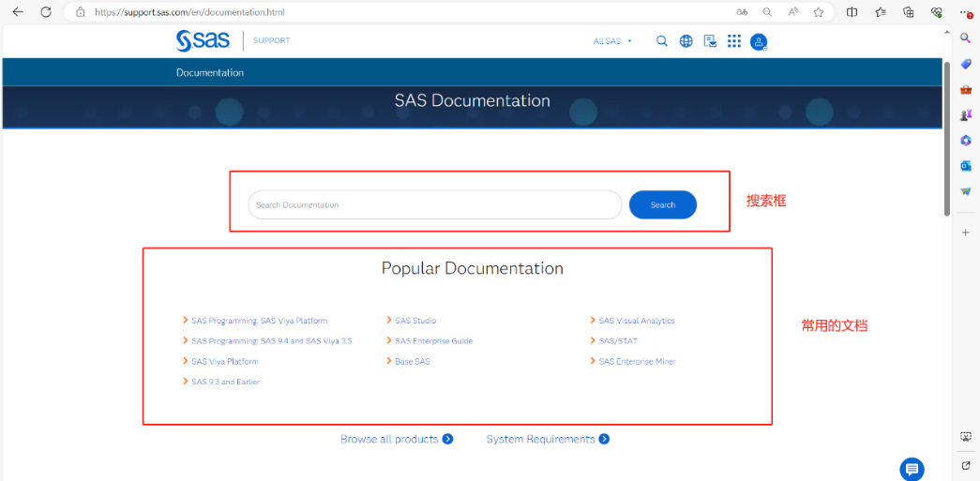Open Edge settings and more menu
This screenshot has height=481, width=980.
tap(965, 12)
